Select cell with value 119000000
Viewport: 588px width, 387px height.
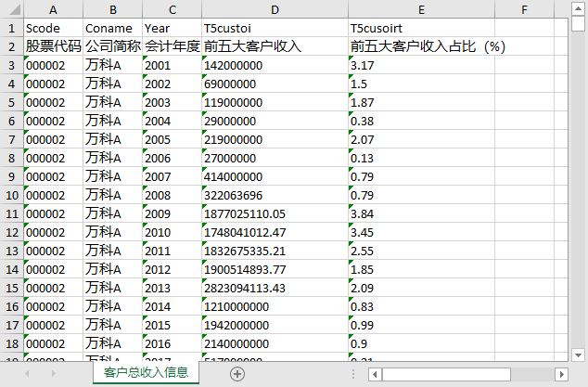click(275, 102)
